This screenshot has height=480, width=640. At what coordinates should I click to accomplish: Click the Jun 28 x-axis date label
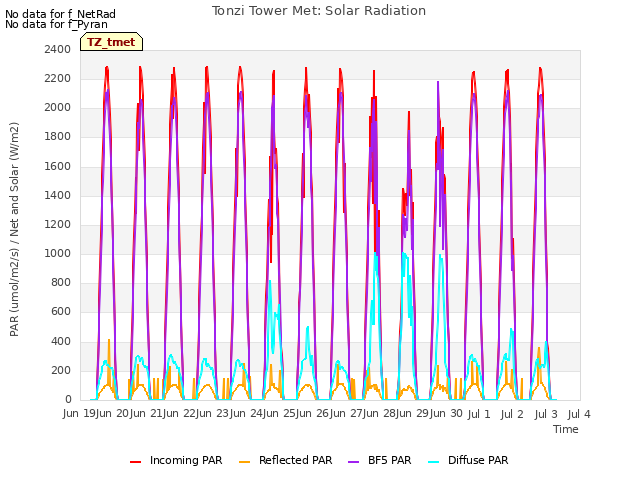[380, 414]
